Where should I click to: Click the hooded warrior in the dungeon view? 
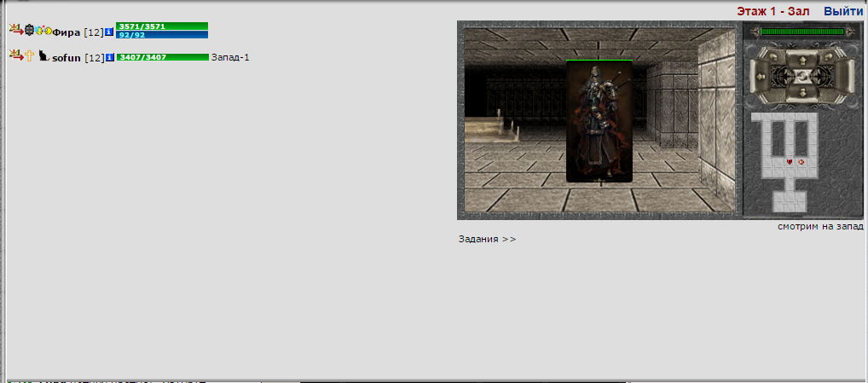(x=599, y=121)
